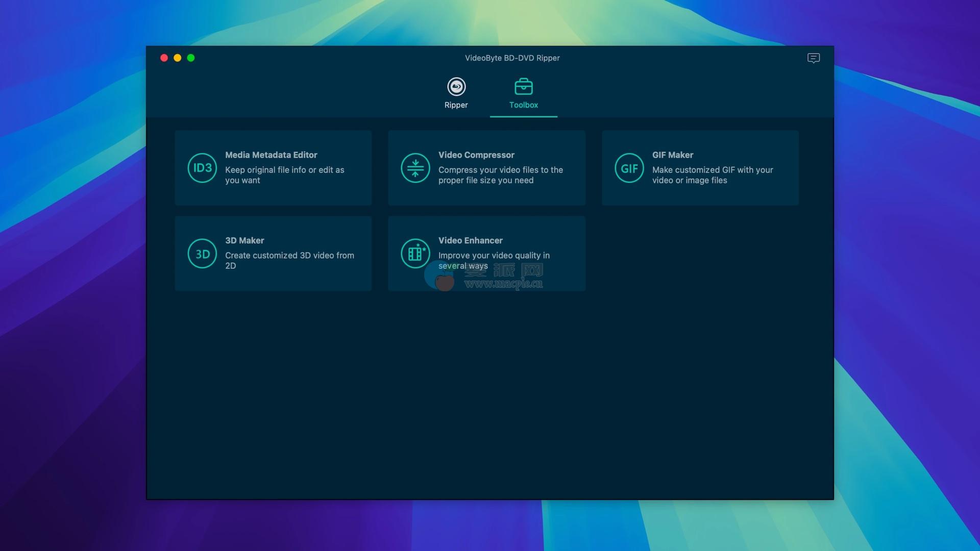The width and height of the screenshot is (980, 551).
Task: Click the Video Enhancer film icon
Action: [x=415, y=254]
